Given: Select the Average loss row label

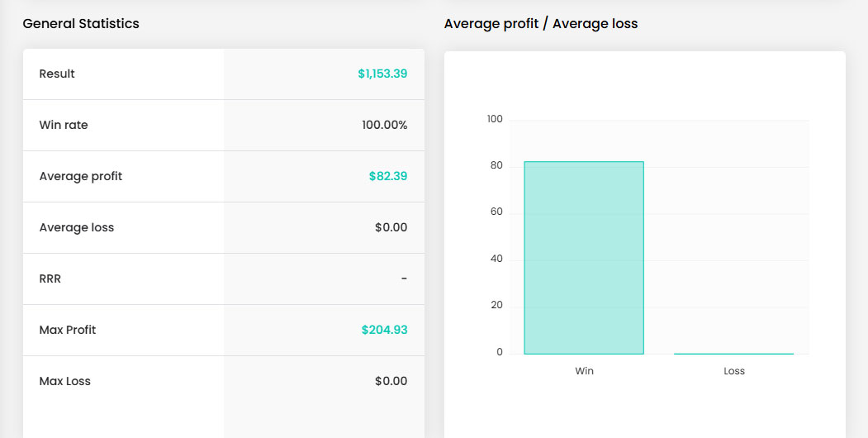Looking at the screenshot, I should 76,227.
